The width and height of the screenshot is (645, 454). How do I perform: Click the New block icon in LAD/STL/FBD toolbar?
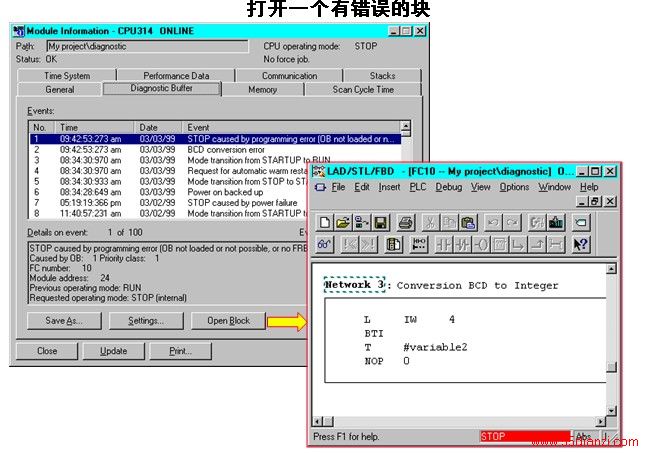click(325, 223)
